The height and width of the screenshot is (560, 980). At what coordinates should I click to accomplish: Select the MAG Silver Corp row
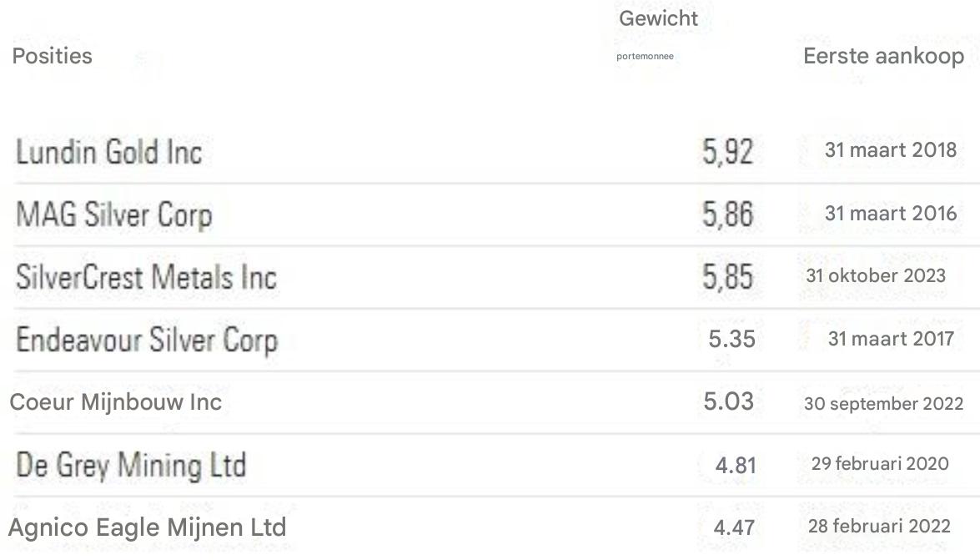[x=113, y=214]
